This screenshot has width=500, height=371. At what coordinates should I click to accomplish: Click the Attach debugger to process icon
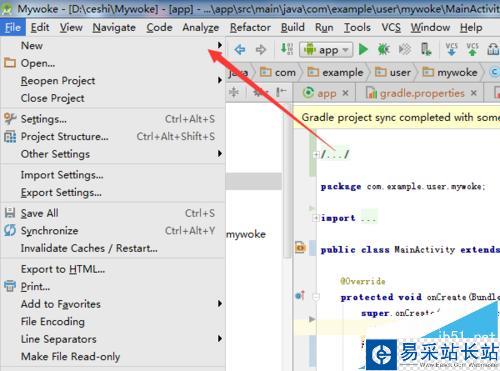tap(405, 50)
